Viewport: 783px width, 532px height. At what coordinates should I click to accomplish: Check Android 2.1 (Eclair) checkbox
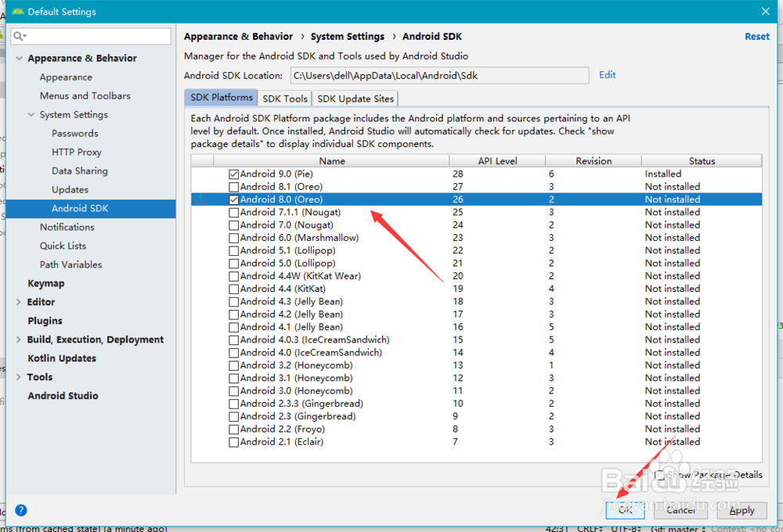tap(233, 442)
